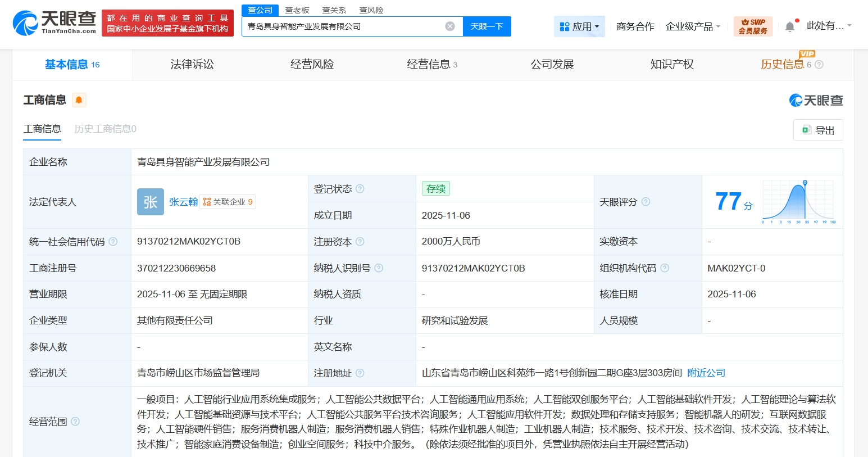Click the 张云翰 legal representative link

[x=183, y=202]
